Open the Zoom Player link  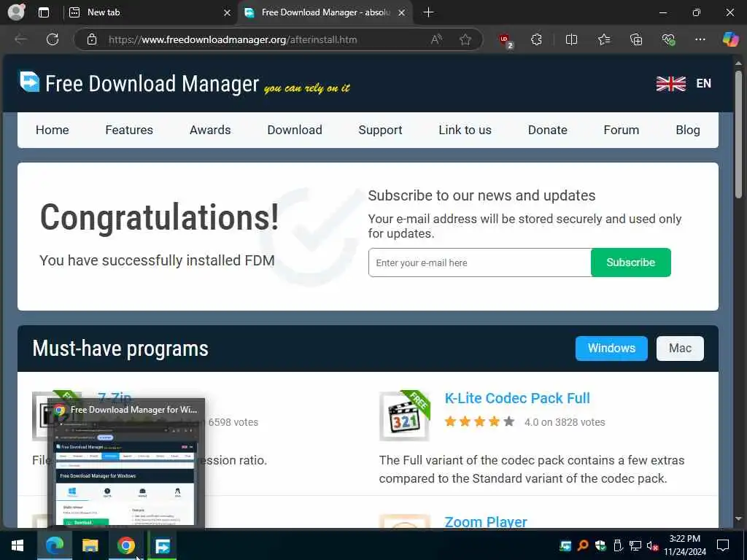click(485, 522)
